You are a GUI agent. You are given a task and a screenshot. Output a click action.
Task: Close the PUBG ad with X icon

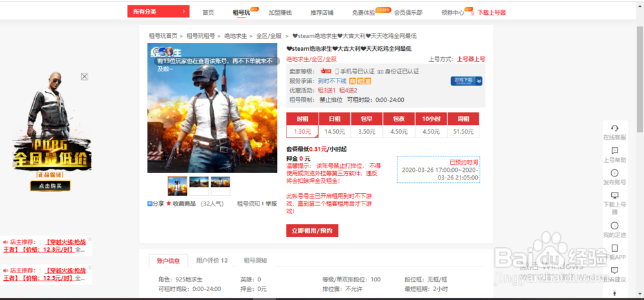pyautogui.click(x=84, y=77)
